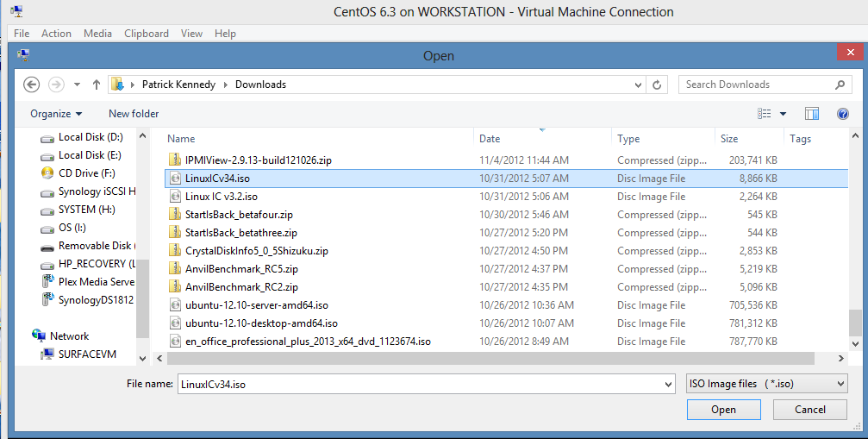The image size is (868, 439).
Task: Click the change view icon
Action: tap(764, 114)
